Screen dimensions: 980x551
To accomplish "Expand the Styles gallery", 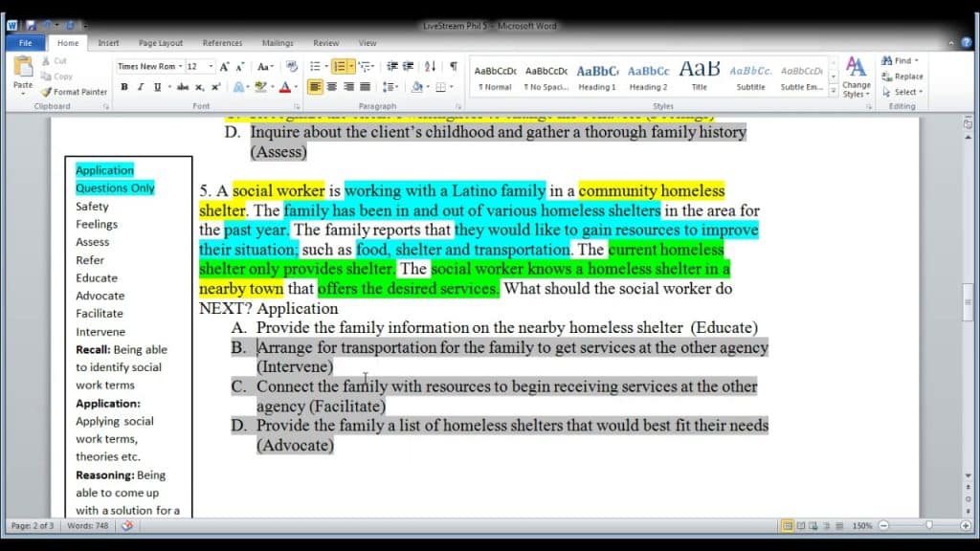I will 834,91.
